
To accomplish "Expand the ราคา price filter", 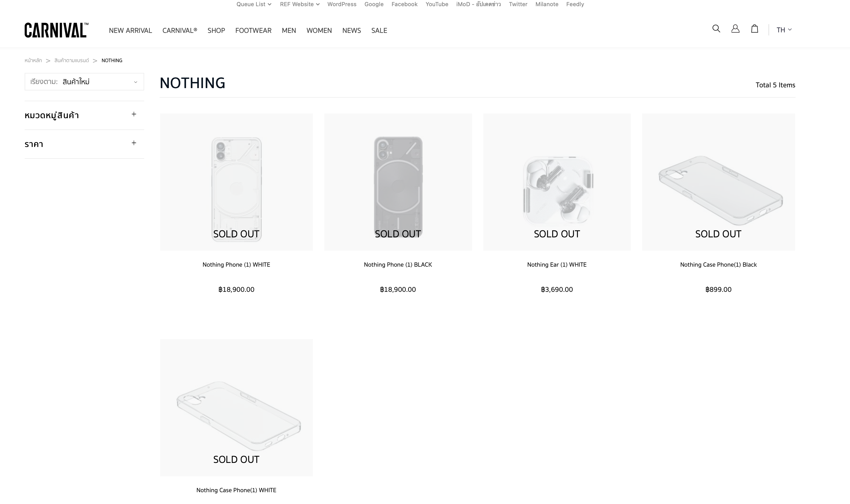I will pyautogui.click(x=134, y=143).
